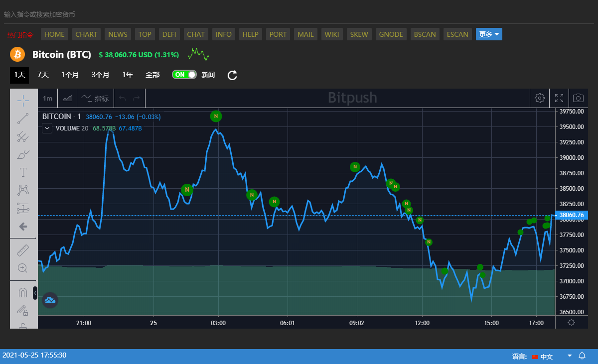
Task: Select the trend line drawing tool
Action: 23,119
